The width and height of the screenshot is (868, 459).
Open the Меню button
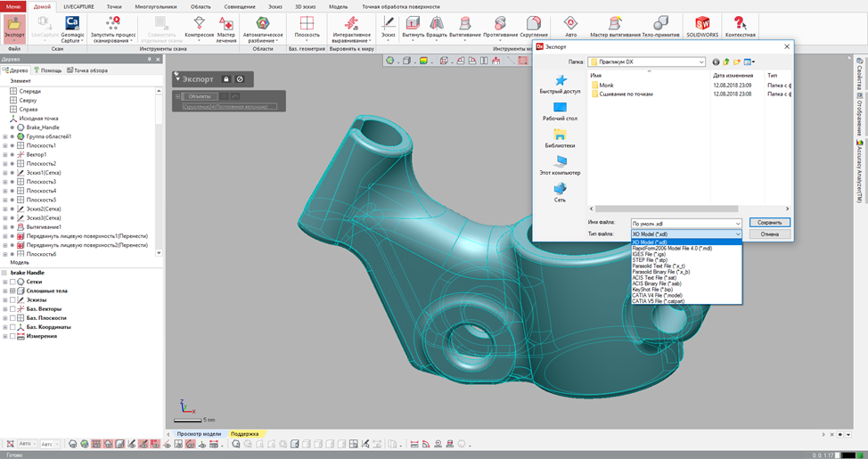point(13,6)
